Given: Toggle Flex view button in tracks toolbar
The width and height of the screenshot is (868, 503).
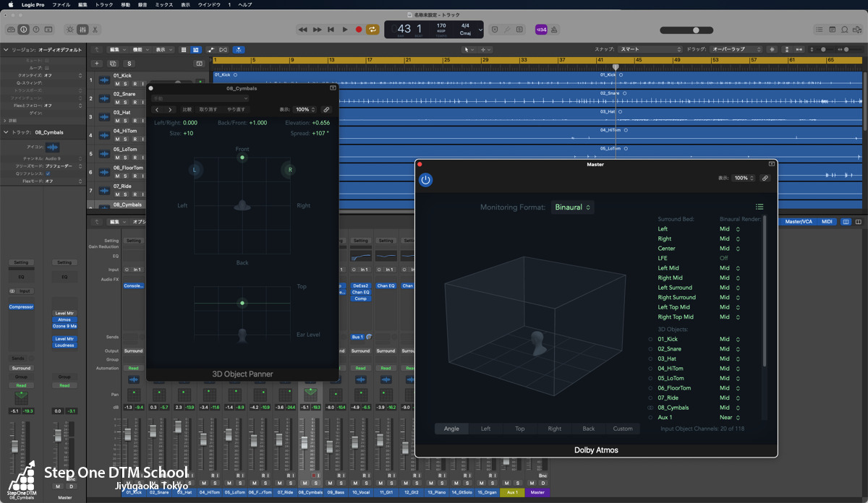Looking at the screenshot, I should 223,50.
